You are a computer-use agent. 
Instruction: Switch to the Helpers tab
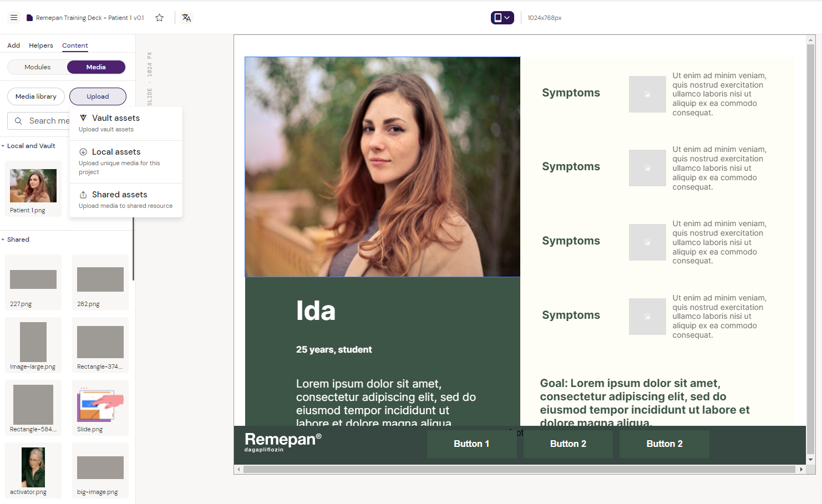click(x=41, y=45)
